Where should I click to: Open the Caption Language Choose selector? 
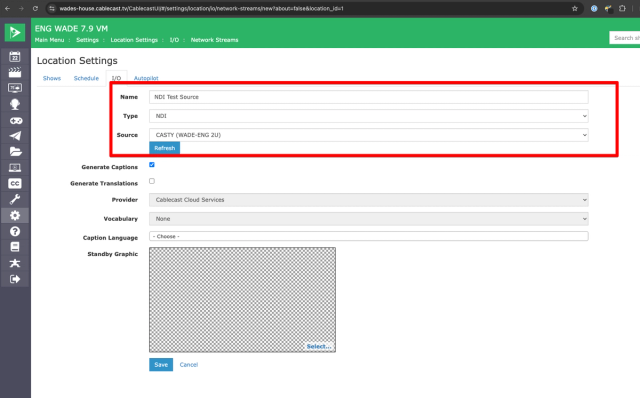pos(369,236)
